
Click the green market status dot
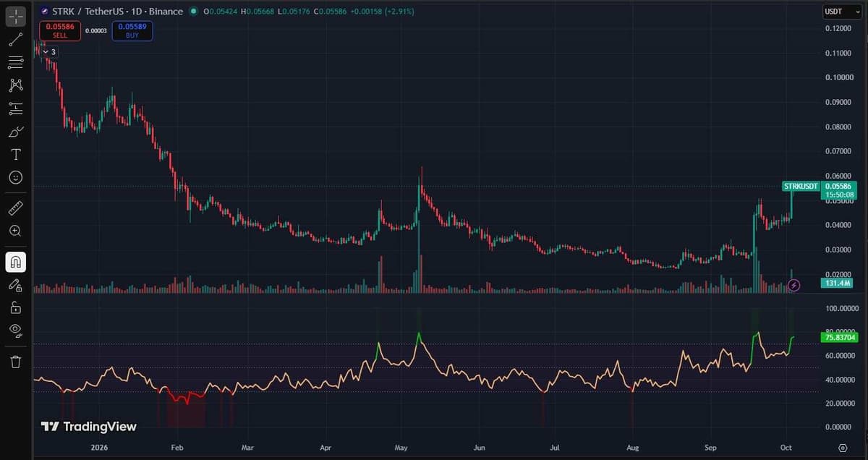193,12
